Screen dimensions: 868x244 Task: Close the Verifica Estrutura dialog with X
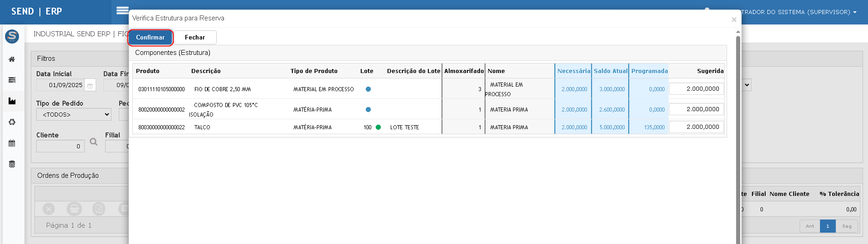click(734, 20)
